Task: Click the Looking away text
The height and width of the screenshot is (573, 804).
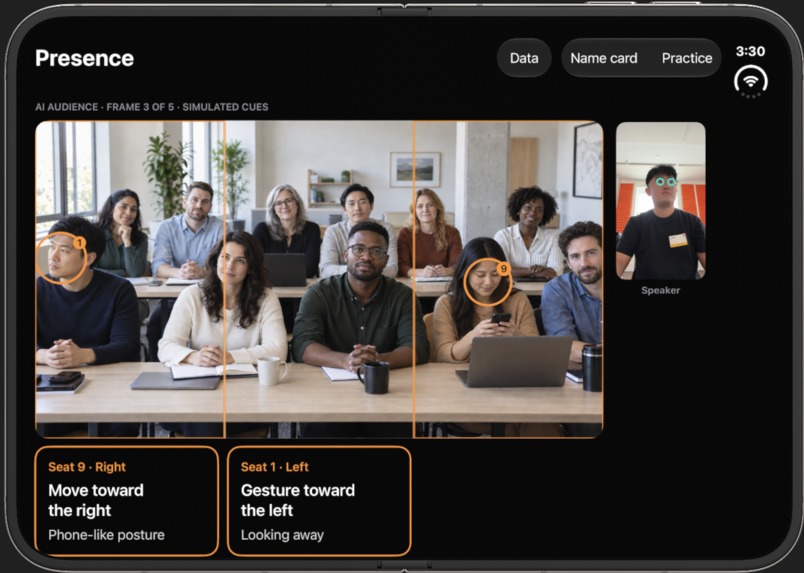Action: pyautogui.click(x=282, y=535)
